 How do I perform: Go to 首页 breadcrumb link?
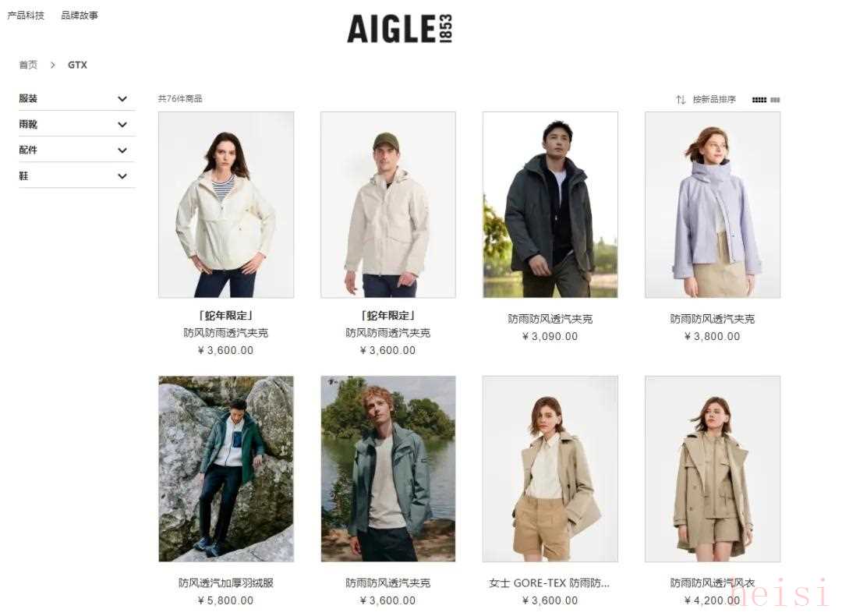pyautogui.click(x=28, y=65)
